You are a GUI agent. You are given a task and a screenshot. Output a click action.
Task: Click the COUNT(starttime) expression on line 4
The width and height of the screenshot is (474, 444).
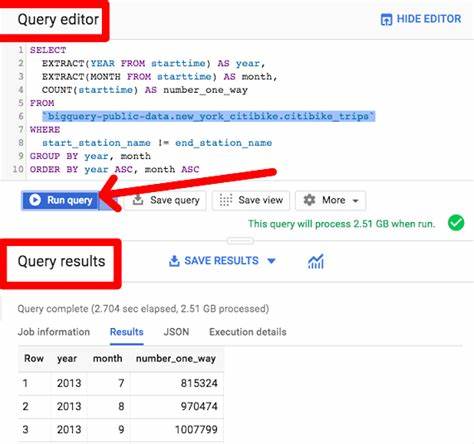point(90,90)
